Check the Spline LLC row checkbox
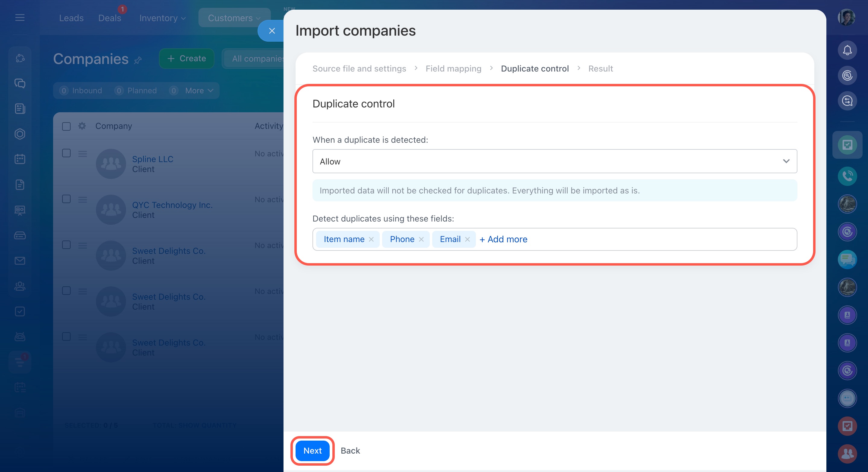Image resolution: width=868 pixels, height=472 pixels. pyautogui.click(x=66, y=153)
